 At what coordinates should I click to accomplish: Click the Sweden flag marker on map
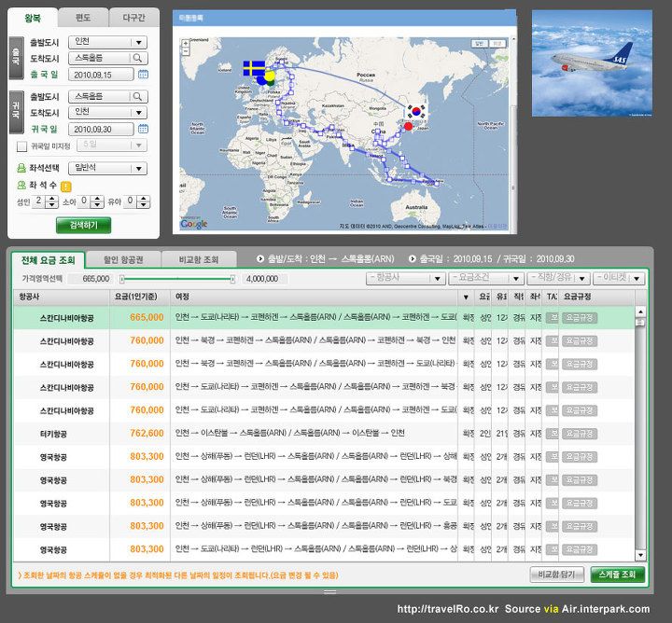coord(254,68)
